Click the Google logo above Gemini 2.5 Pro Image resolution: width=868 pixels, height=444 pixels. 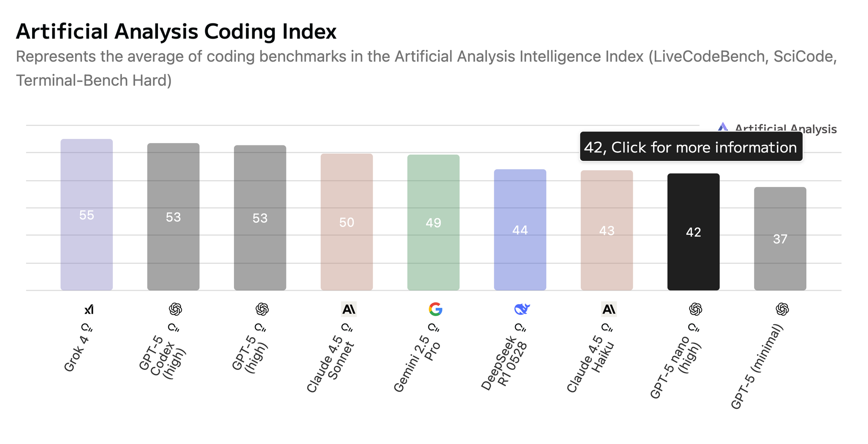pyautogui.click(x=435, y=309)
